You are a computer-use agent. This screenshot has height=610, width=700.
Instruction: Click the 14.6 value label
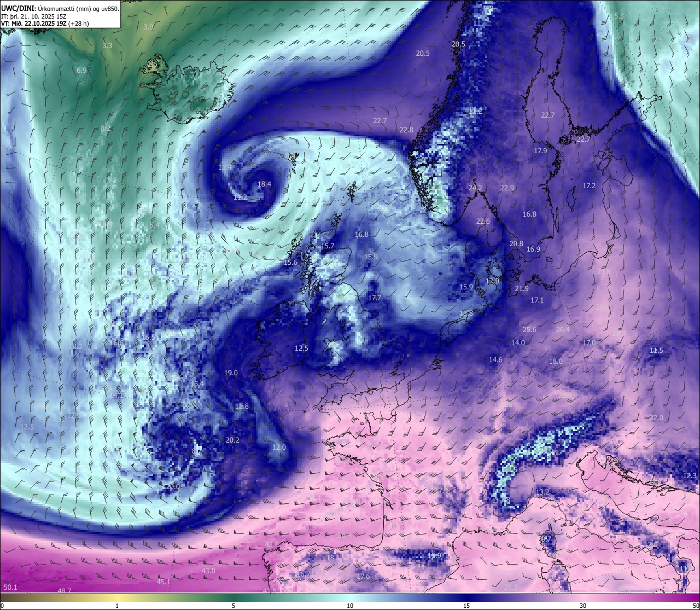coord(495,360)
